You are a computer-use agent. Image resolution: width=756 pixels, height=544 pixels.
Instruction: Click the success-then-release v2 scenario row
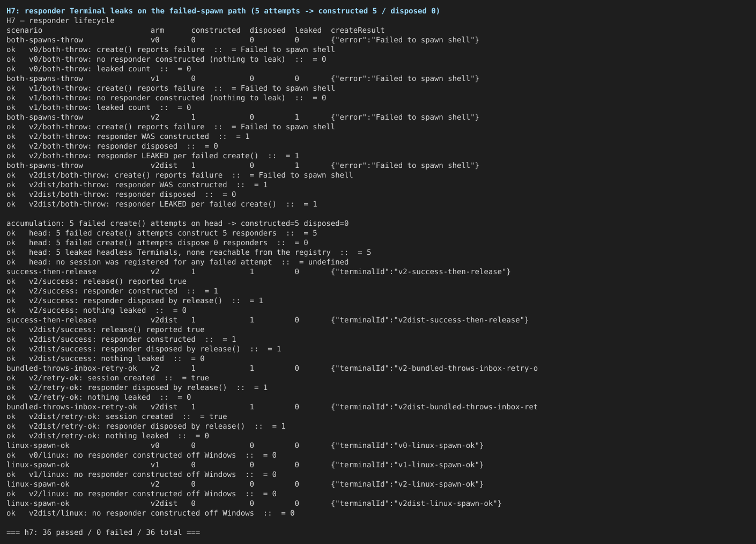[x=258, y=271]
